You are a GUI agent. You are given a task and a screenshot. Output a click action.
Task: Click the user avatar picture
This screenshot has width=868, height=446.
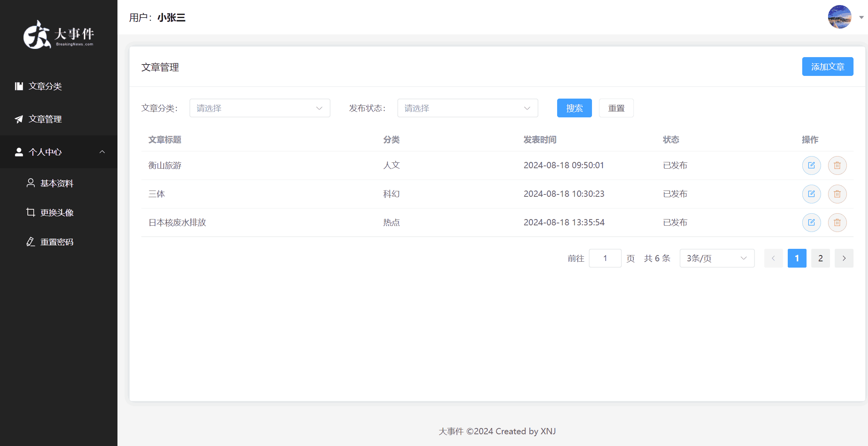click(839, 17)
